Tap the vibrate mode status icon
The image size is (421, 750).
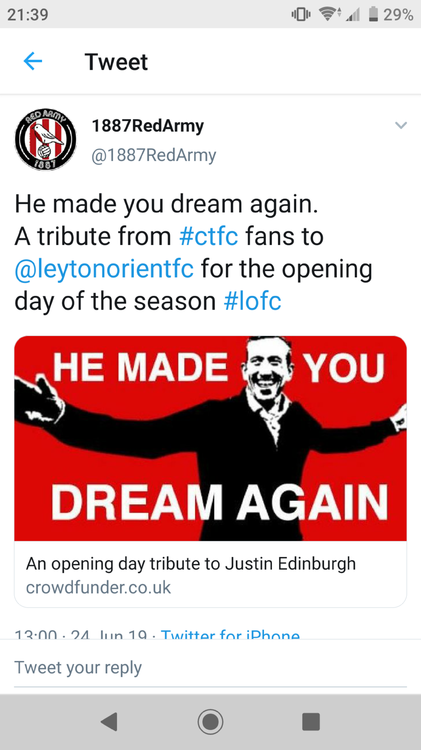point(301,15)
